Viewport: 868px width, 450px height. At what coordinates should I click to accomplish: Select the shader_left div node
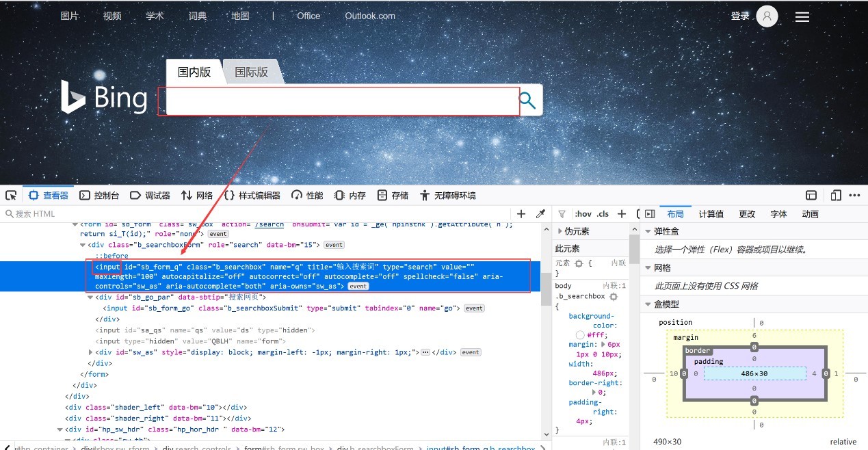click(156, 408)
